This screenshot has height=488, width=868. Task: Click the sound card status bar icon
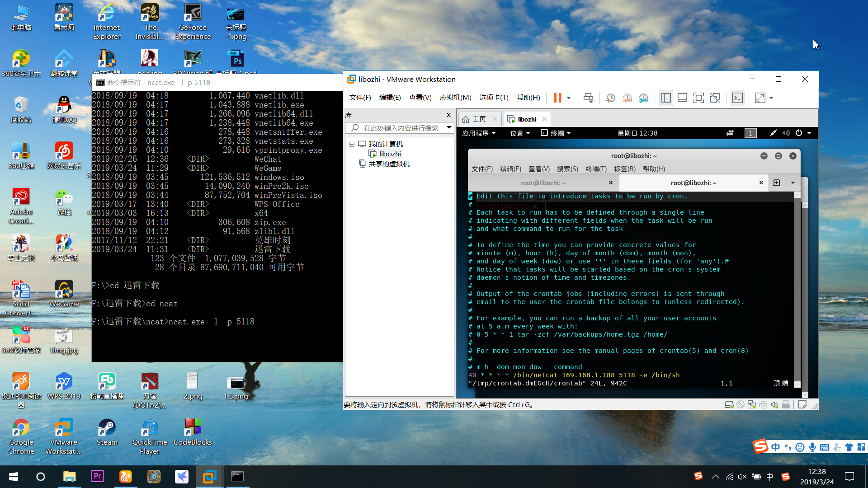(774, 405)
